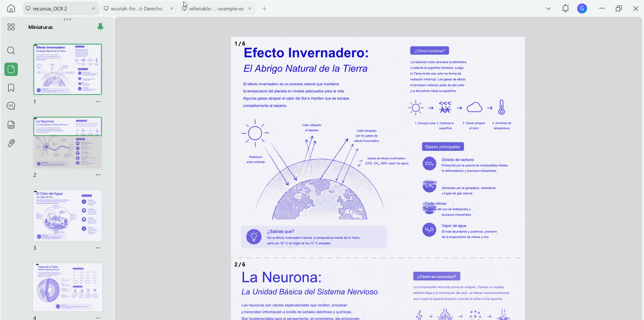Open the comments panel icon
644x320 pixels.
pyautogui.click(x=11, y=106)
